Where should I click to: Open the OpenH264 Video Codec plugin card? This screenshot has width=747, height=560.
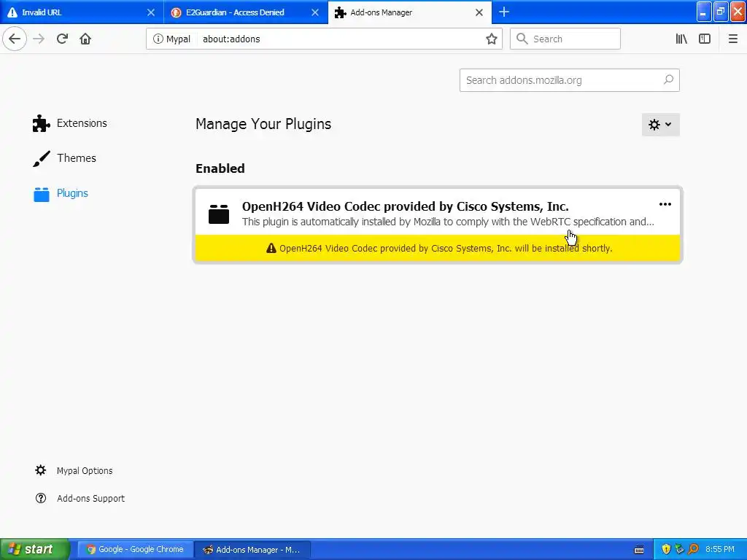438,225
